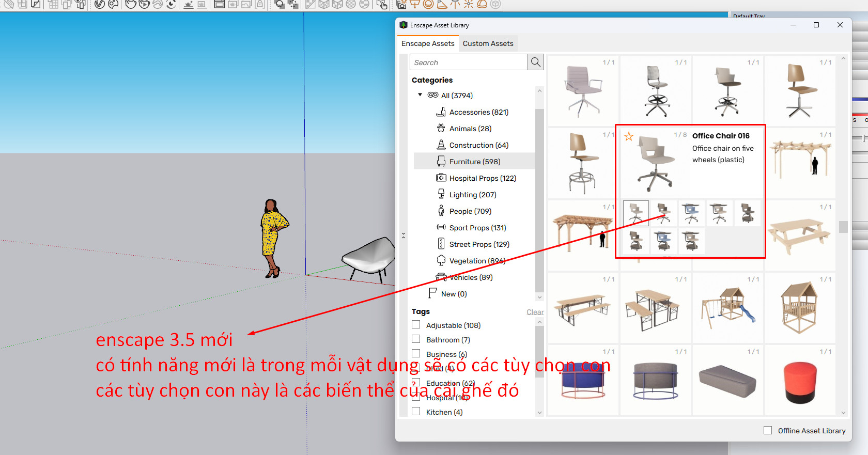Pick the Street Props (129) category

point(474,244)
